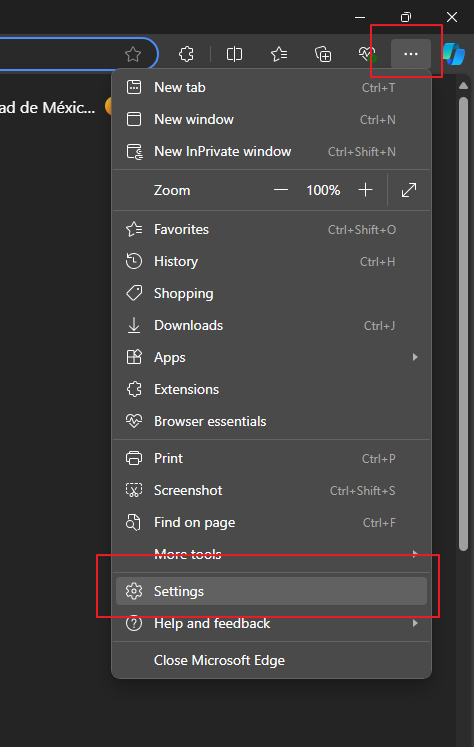This screenshot has height=747, width=474.
Task: Enter full screen with the zoom expand arrows
Action: click(x=409, y=190)
